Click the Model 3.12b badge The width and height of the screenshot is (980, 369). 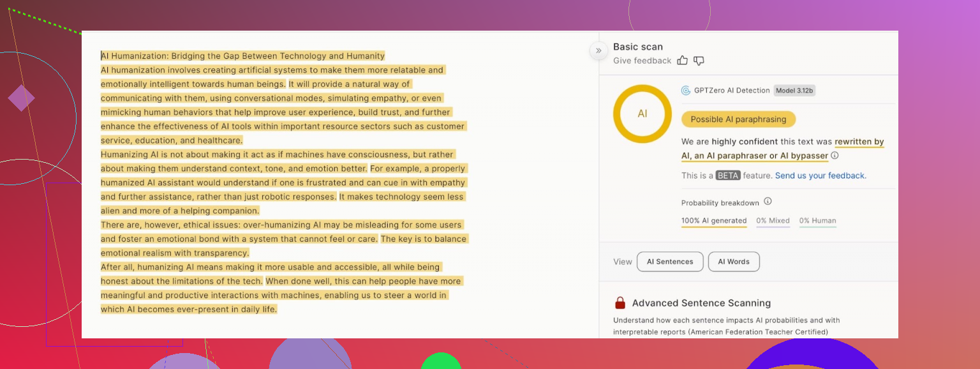pos(794,91)
